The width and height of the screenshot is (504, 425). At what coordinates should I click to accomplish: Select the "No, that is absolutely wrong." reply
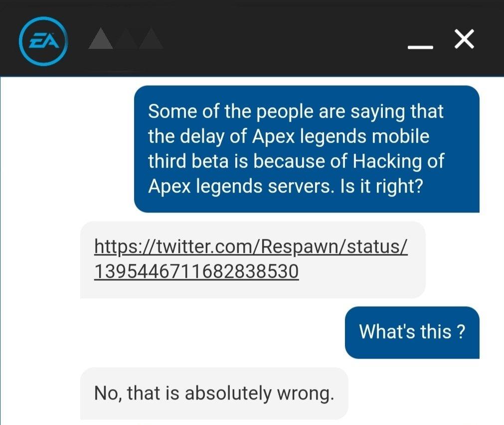[214, 393]
